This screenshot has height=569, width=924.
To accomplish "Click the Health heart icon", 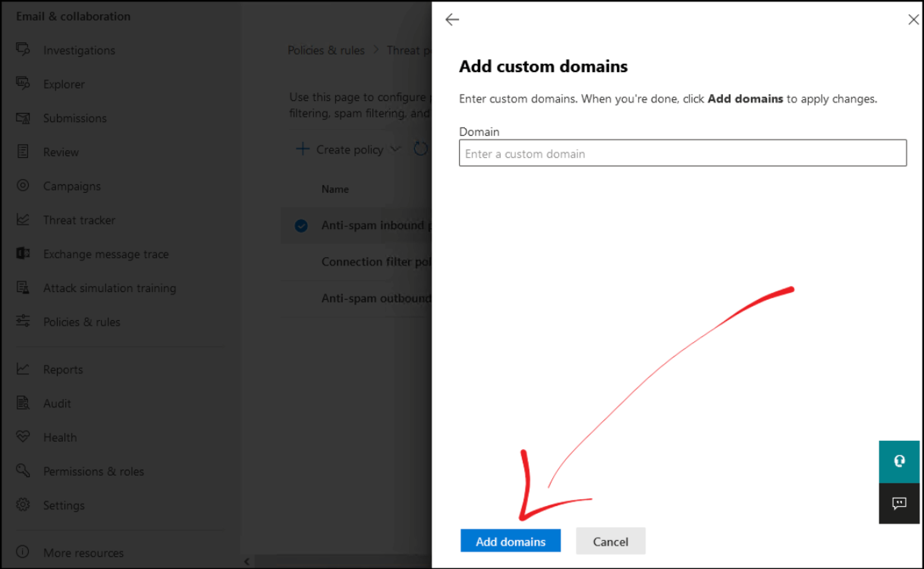I will pos(23,437).
